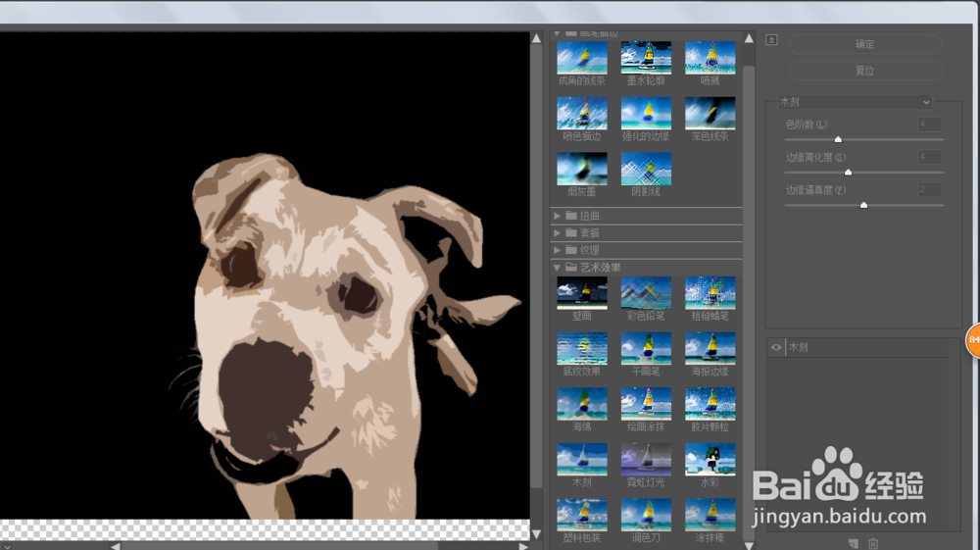Click the filter list scrollbar up arrow
This screenshot has width=980, height=550.
(x=749, y=39)
